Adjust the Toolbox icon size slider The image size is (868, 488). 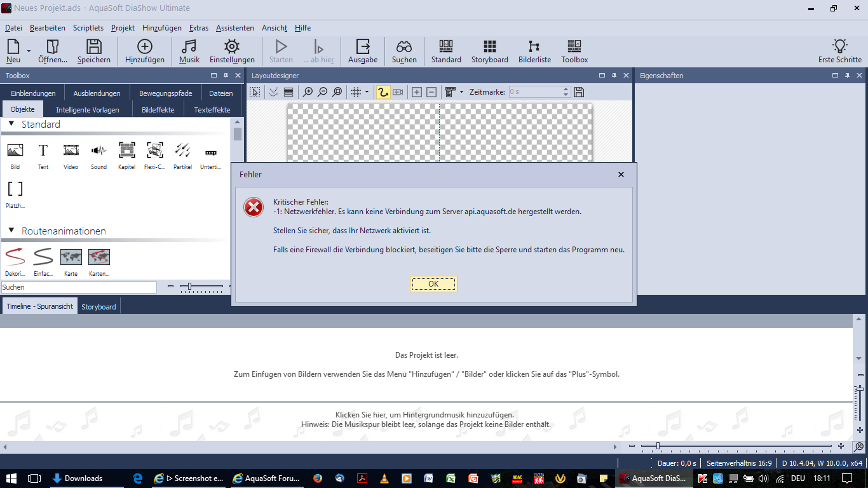tap(189, 287)
